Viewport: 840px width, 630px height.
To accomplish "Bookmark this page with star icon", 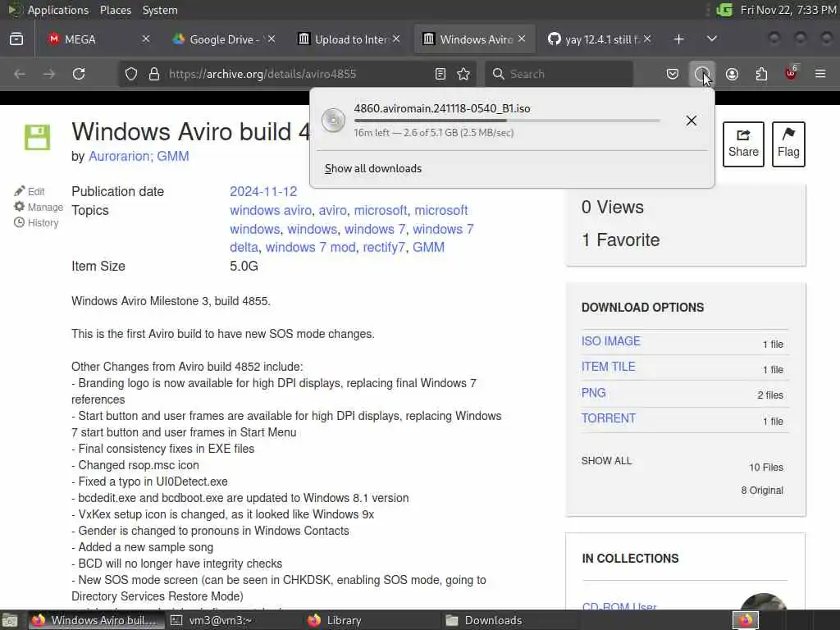I will [464, 74].
